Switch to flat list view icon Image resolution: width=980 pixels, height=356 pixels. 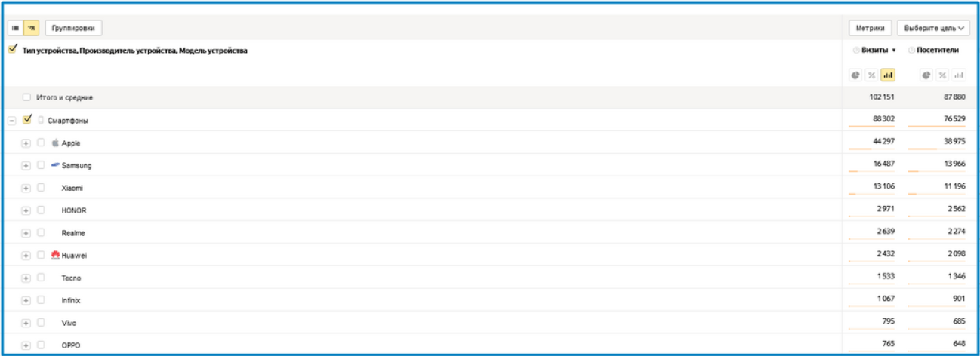16,28
